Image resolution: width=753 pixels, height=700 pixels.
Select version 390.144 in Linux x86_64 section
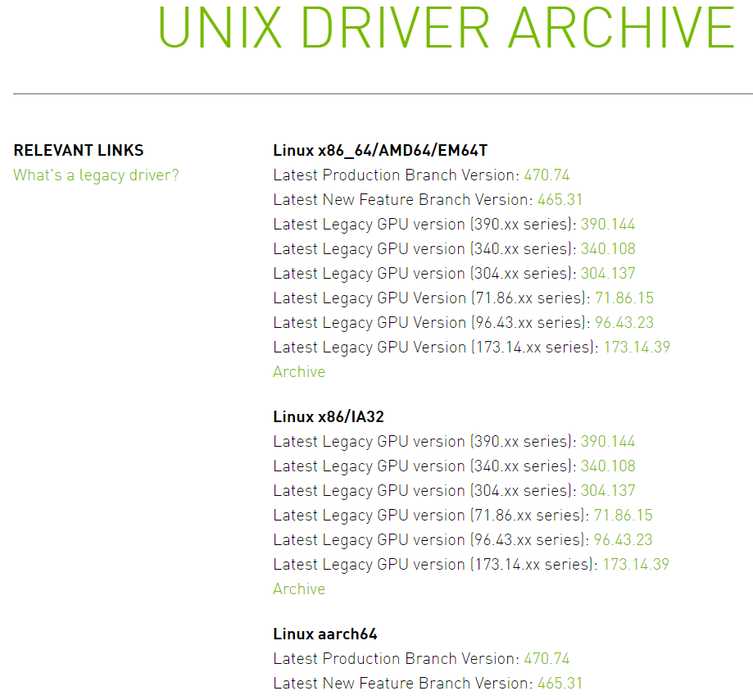point(608,224)
